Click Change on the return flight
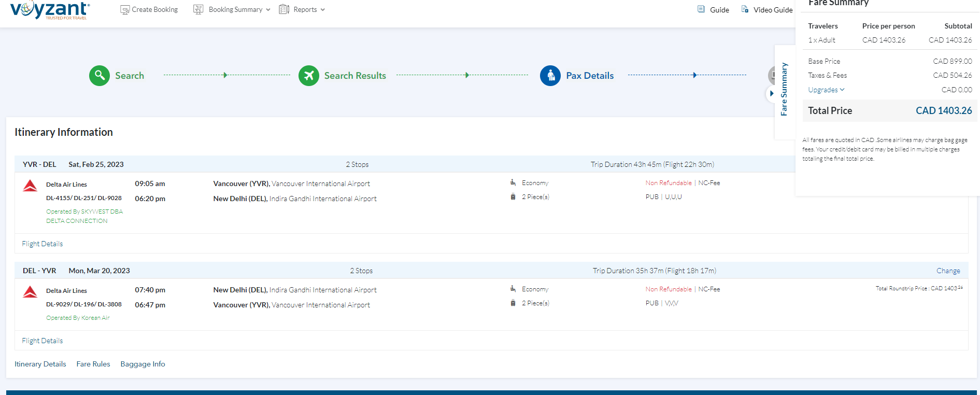 pyautogui.click(x=948, y=271)
